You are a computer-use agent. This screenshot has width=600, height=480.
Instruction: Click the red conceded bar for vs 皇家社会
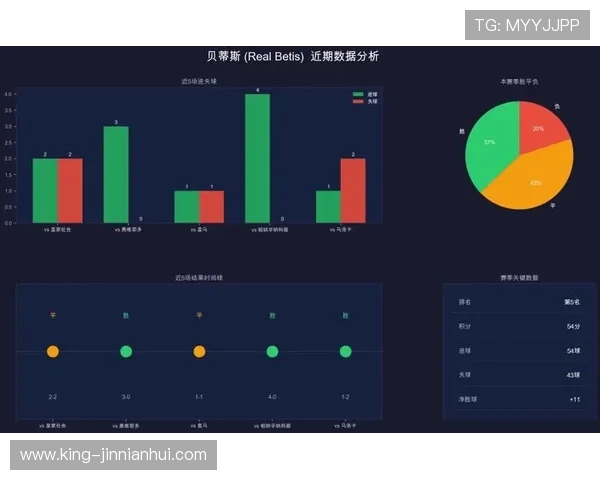tap(70, 191)
